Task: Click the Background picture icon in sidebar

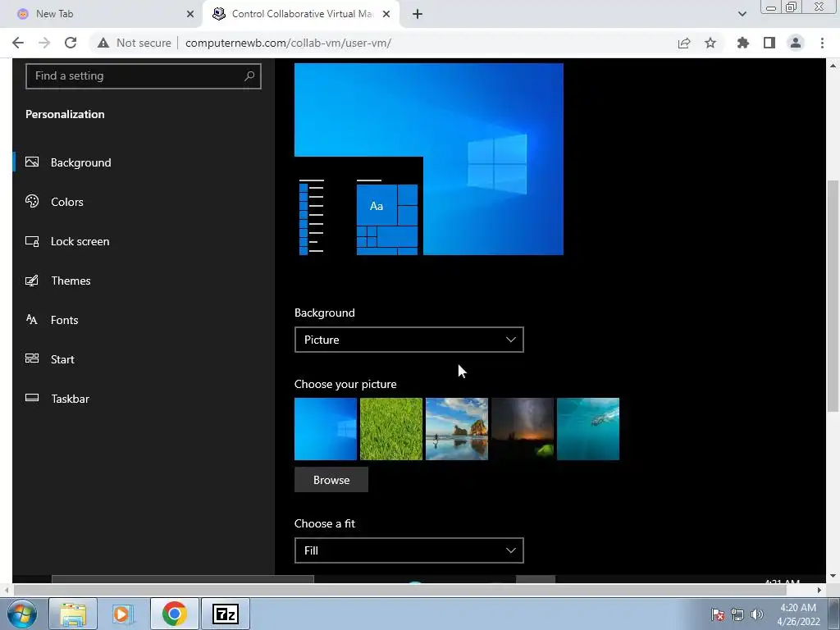Action: (x=32, y=162)
